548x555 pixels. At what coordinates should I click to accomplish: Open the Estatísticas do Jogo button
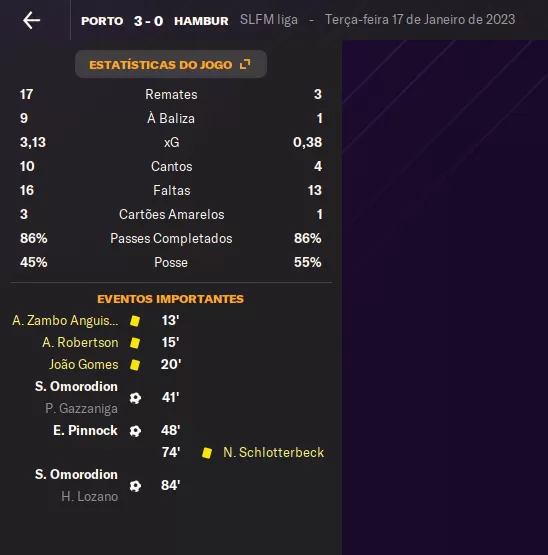(x=171, y=64)
